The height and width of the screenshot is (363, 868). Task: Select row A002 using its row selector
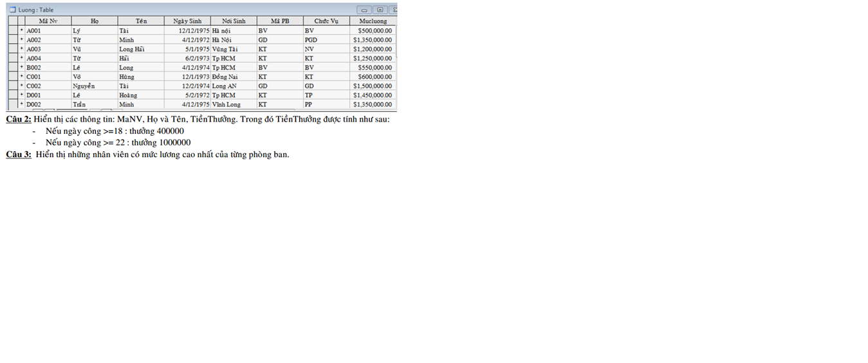12,40
